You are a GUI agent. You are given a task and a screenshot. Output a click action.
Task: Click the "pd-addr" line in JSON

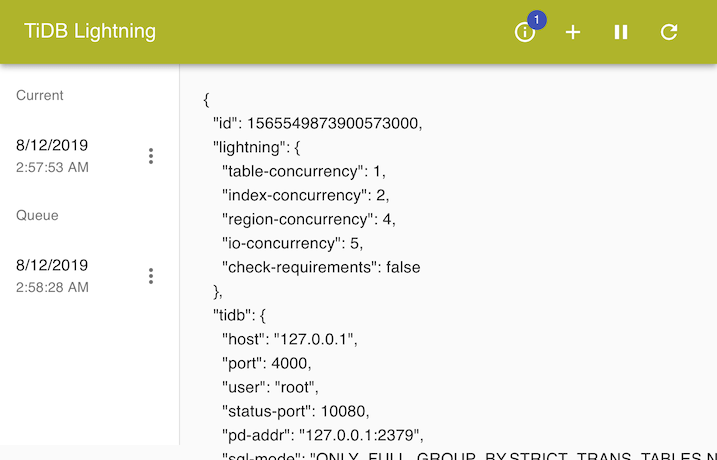323,435
